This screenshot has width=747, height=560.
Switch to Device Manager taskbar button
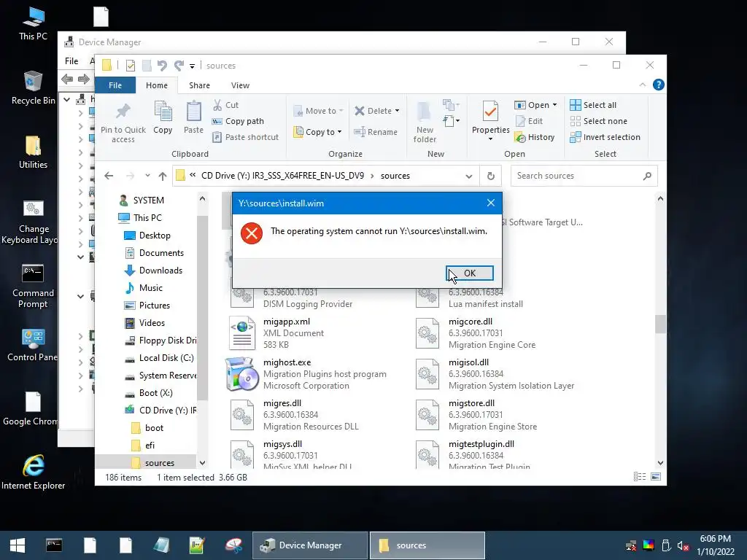point(309,545)
